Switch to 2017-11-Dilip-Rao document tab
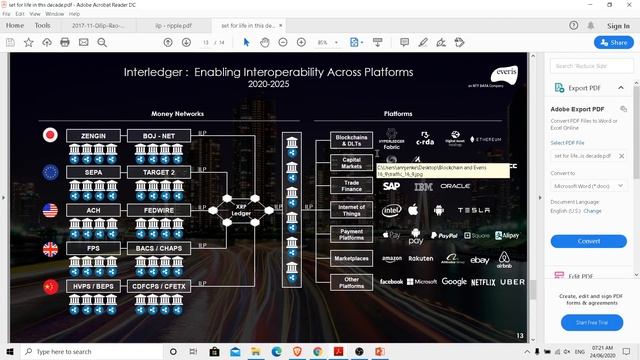Screen dimensions: 640x360 click(x=98, y=25)
